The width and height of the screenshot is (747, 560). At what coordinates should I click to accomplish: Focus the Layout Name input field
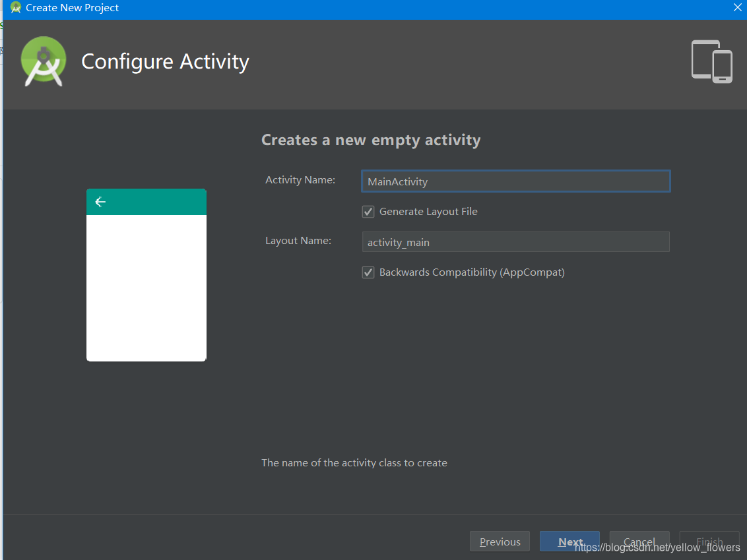515,242
